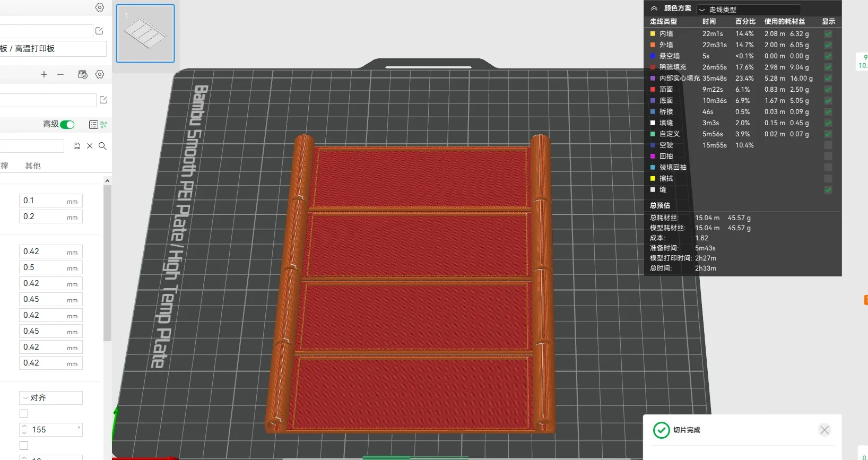Switch to the 撑 support tab
868x460 pixels.
coord(4,166)
